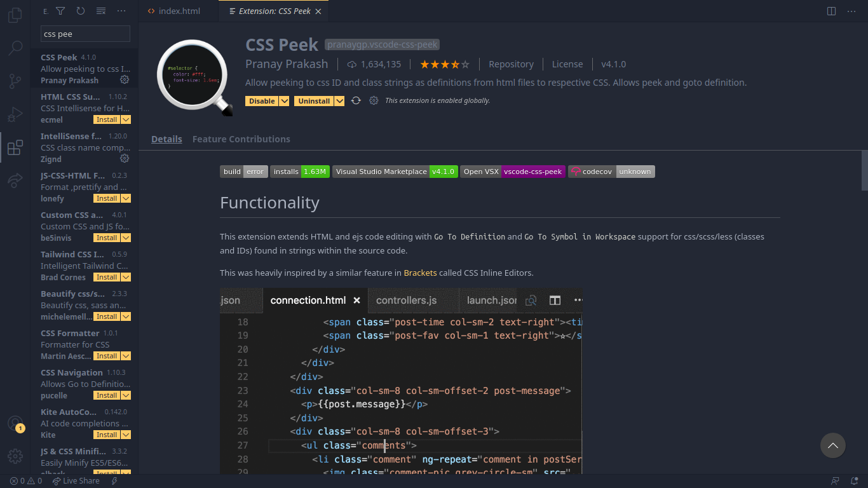Viewport: 868px width, 488px height.
Task: Refresh the extensions list
Action: point(81,11)
